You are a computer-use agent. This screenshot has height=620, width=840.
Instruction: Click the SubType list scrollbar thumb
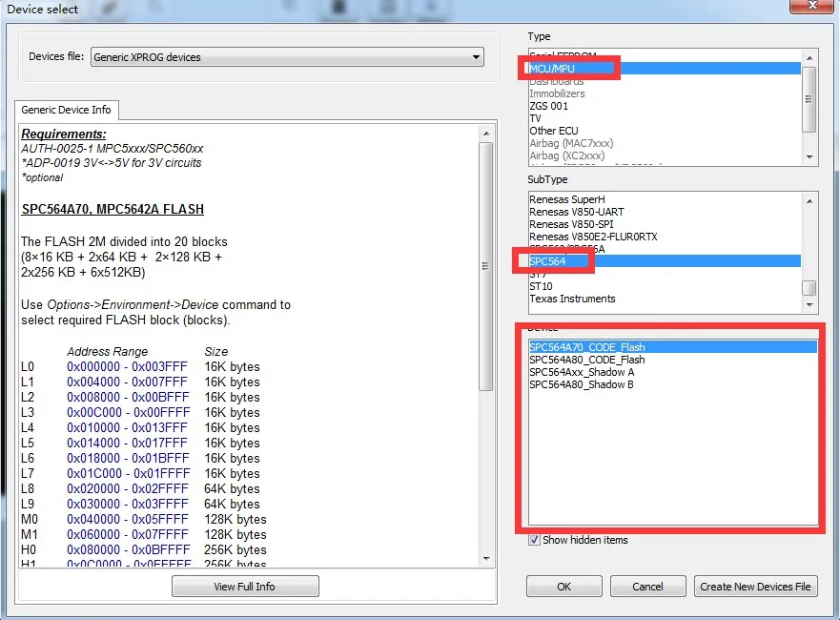pos(809,288)
